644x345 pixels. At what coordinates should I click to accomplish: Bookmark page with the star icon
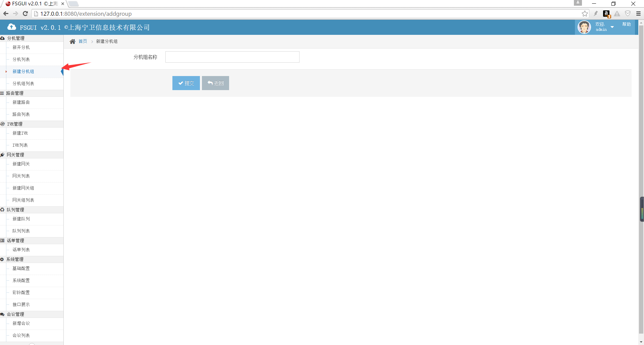tap(585, 14)
